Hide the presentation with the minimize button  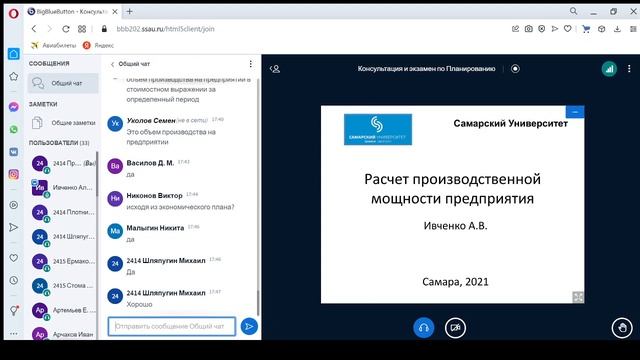point(575,112)
